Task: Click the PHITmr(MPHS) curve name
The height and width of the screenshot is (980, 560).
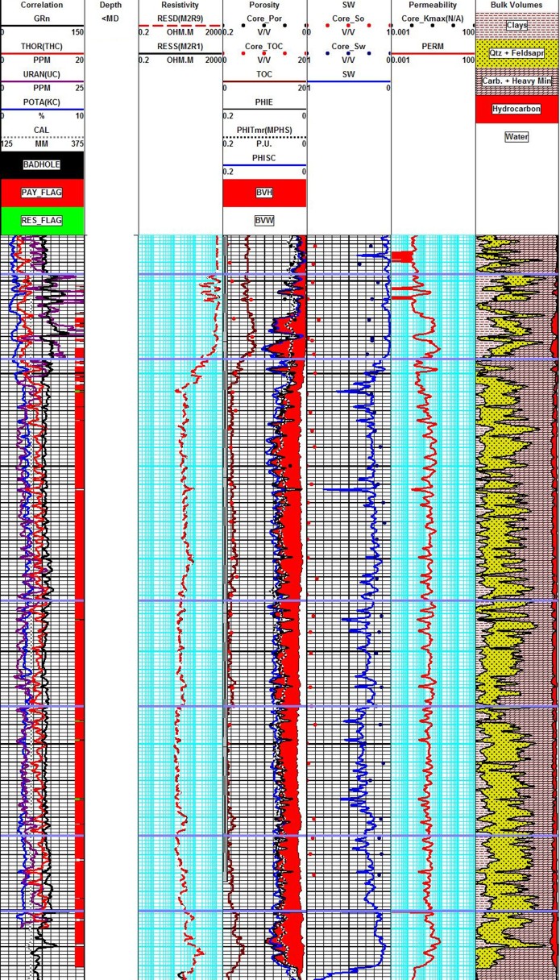Action: (264, 130)
